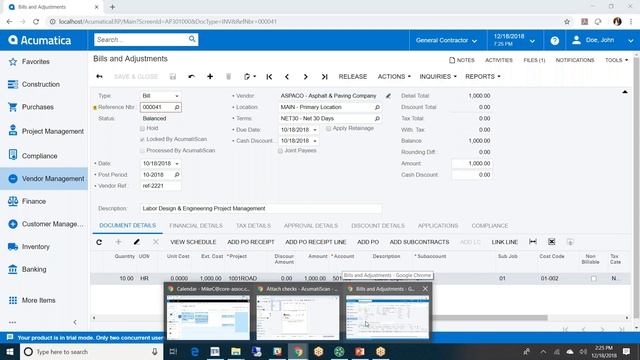Click the Link Line button
The width and height of the screenshot is (640, 360).
point(504,242)
